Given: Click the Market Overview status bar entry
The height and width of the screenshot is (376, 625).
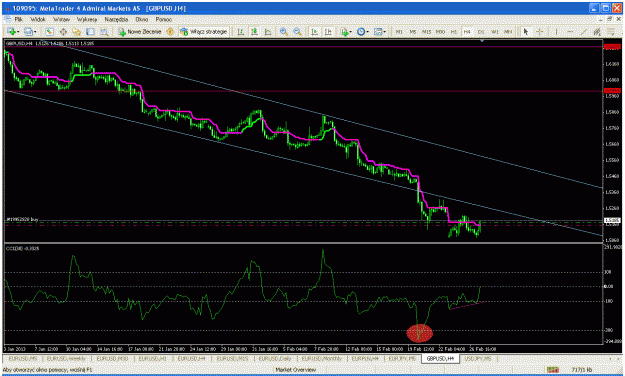Looking at the screenshot, I should tap(295, 370).
